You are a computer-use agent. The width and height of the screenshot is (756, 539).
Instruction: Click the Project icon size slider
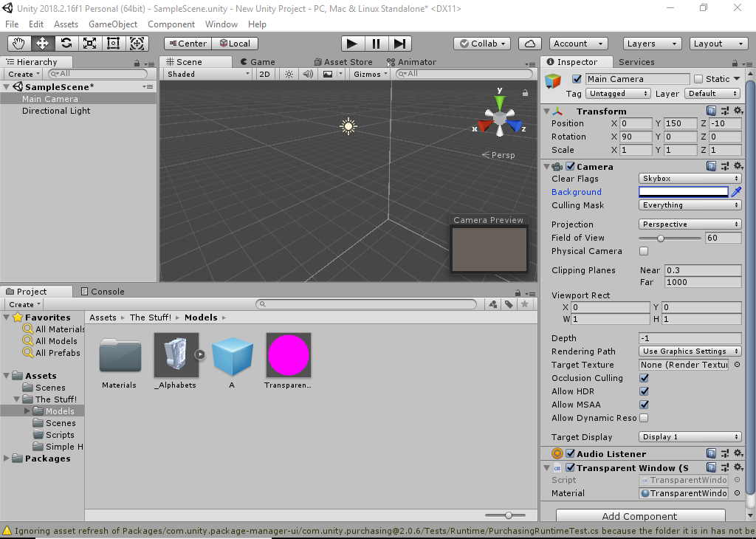(505, 515)
